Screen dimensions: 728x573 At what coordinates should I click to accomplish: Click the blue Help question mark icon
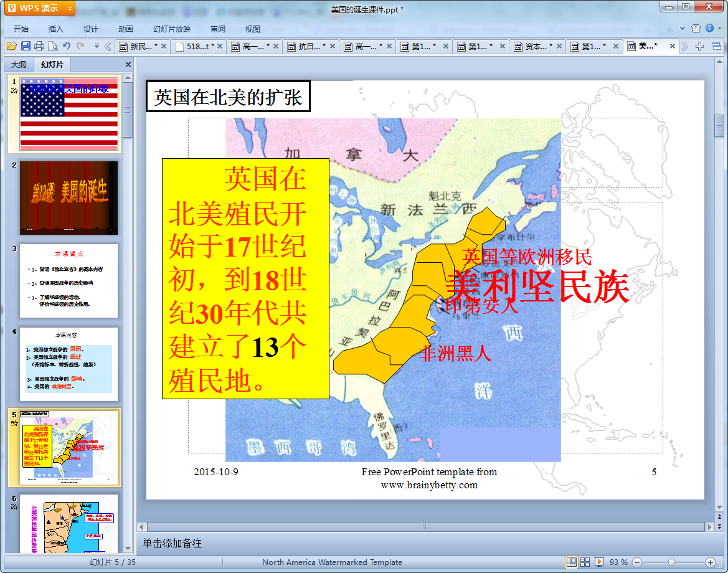pos(709,28)
